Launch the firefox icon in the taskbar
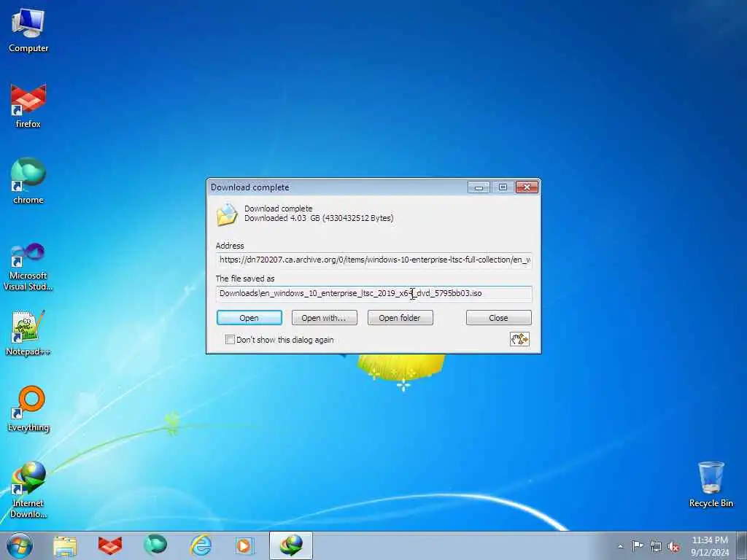 110,545
